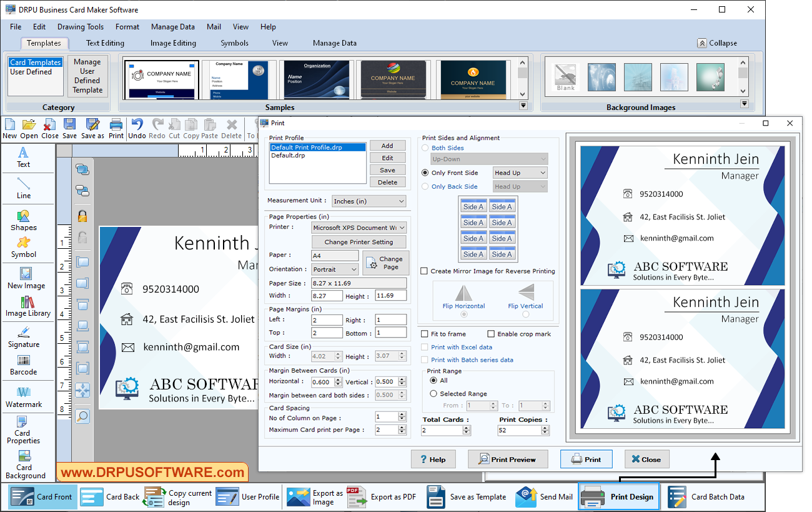Open the Drawing Tools menu

[80, 27]
